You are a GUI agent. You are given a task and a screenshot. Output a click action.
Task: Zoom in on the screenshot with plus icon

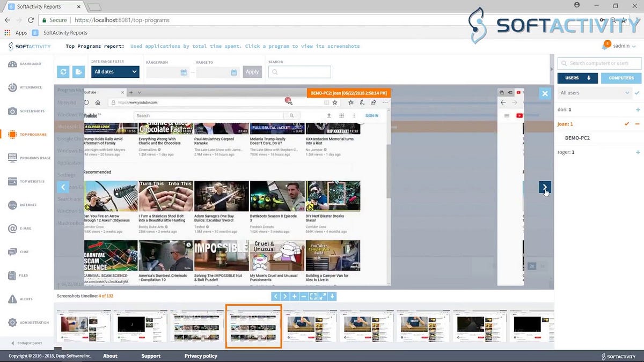294,295
